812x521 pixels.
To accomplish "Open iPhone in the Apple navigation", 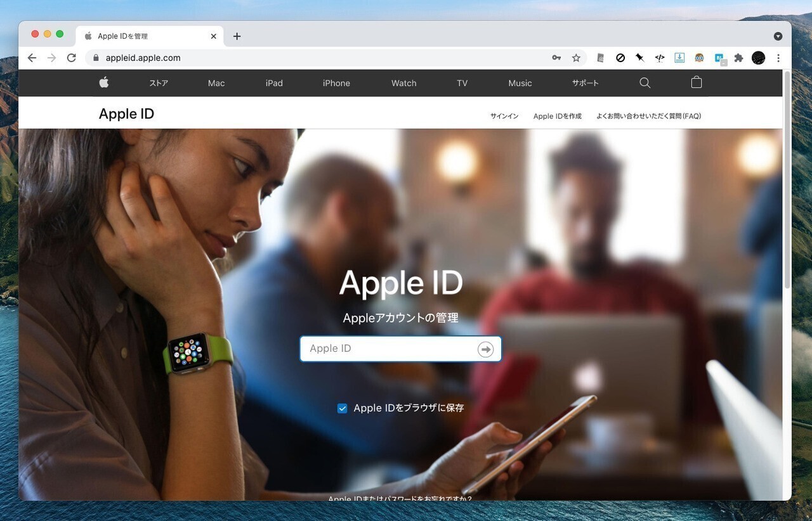I will [336, 83].
